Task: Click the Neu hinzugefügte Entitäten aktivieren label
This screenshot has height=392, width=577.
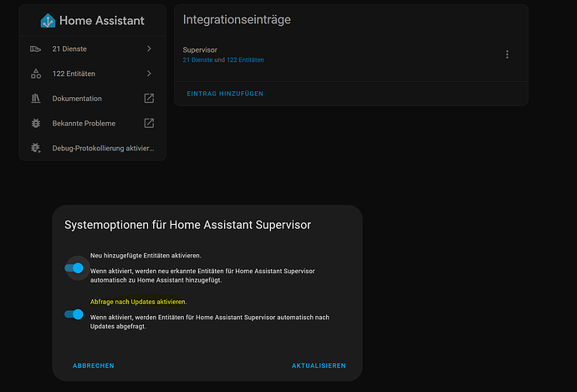Action: coord(146,256)
